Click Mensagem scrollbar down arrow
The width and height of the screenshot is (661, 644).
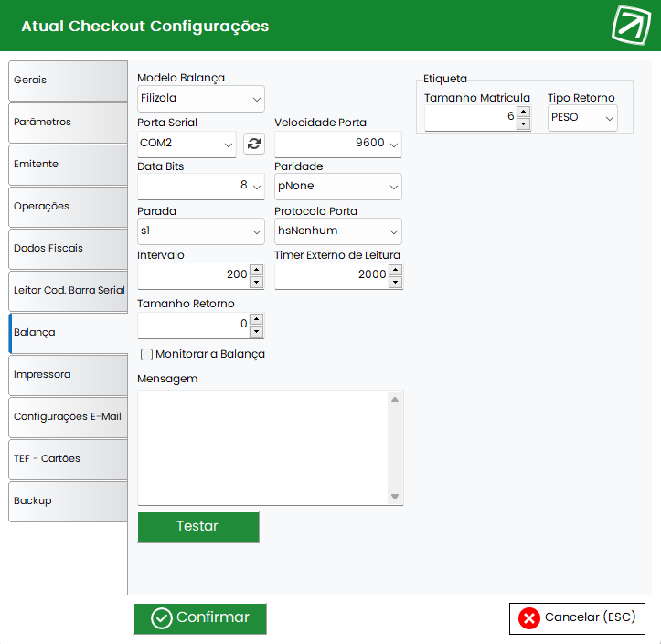click(x=395, y=497)
